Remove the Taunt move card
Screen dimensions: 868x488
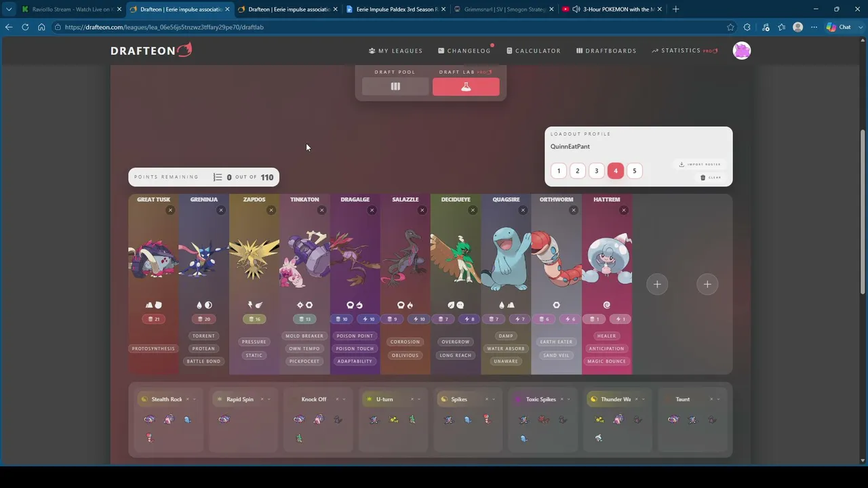pos(711,399)
